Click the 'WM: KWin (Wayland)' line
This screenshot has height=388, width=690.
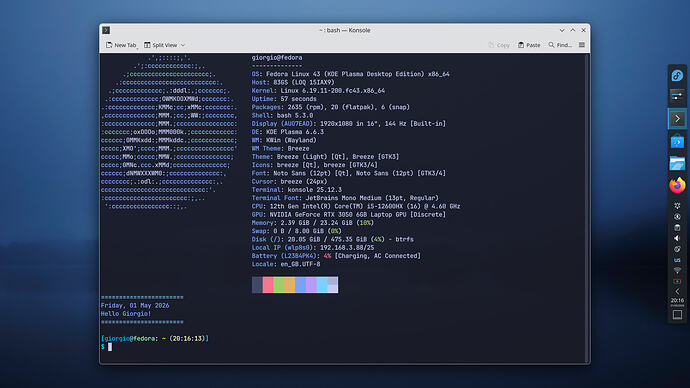pos(284,140)
